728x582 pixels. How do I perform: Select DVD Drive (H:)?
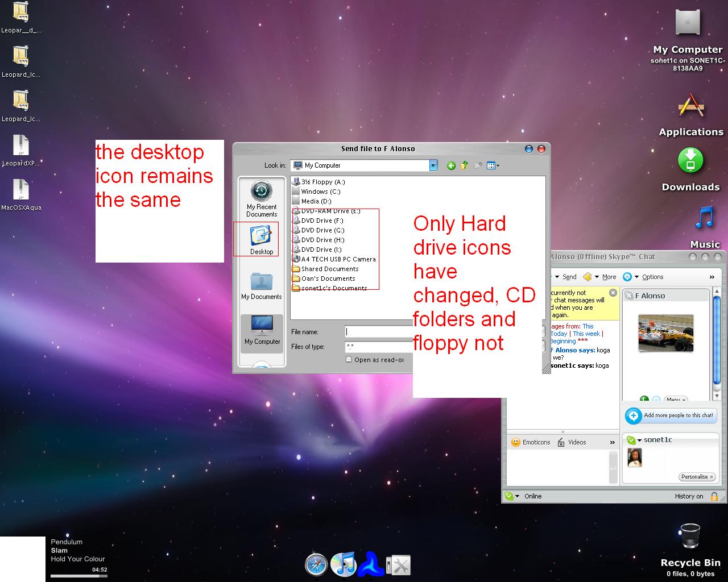[x=318, y=240]
